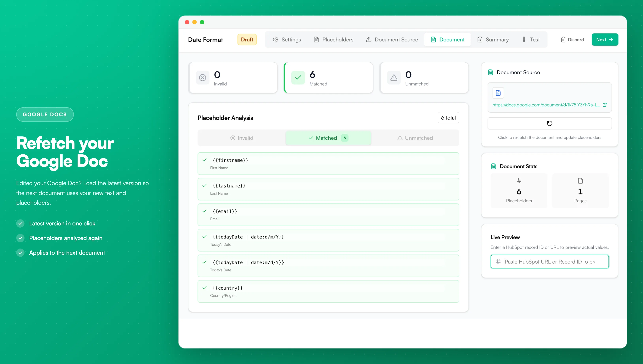
Task: Click the Pages count stat card
Action: coord(580,191)
